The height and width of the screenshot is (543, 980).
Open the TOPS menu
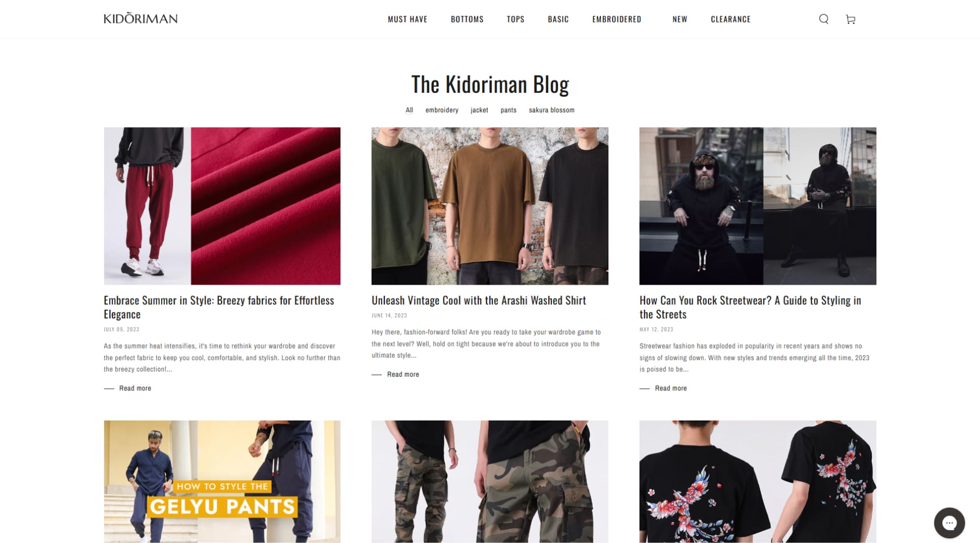pos(516,19)
